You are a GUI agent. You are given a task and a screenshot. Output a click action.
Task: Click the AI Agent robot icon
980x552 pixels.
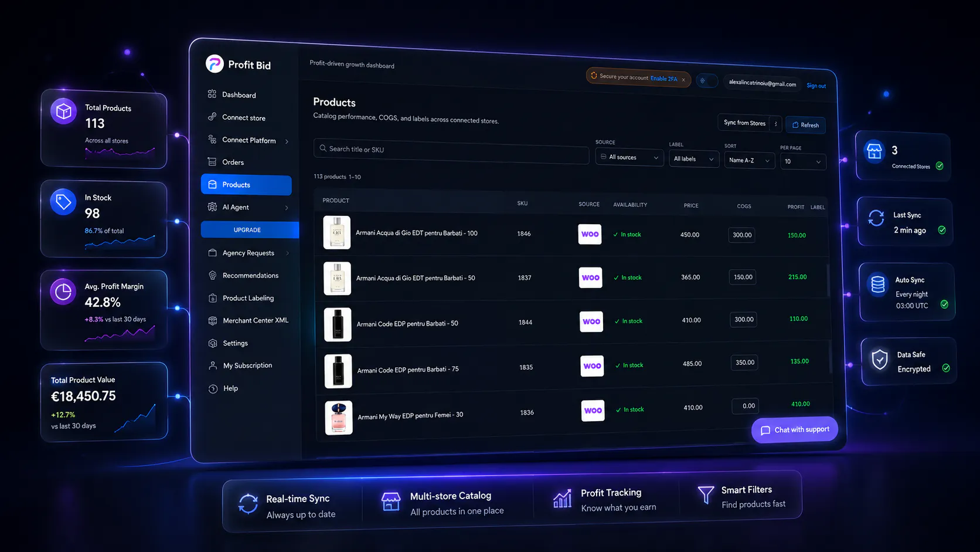coord(212,206)
